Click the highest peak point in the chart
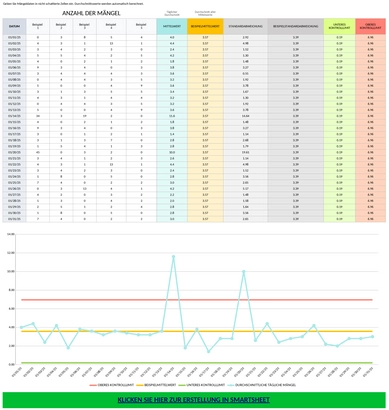The height and width of the screenshot is (410, 389). click(173, 257)
